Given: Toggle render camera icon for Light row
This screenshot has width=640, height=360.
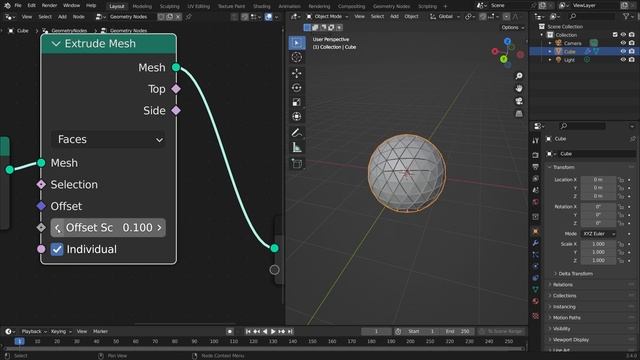Looking at the screenshot, I should click(631, 60).
